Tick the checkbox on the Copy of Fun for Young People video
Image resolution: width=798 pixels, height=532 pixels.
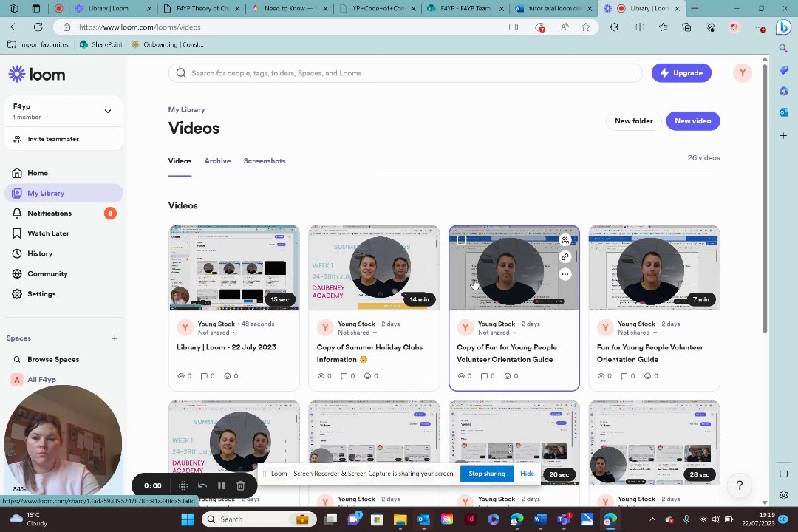point(462,240)
